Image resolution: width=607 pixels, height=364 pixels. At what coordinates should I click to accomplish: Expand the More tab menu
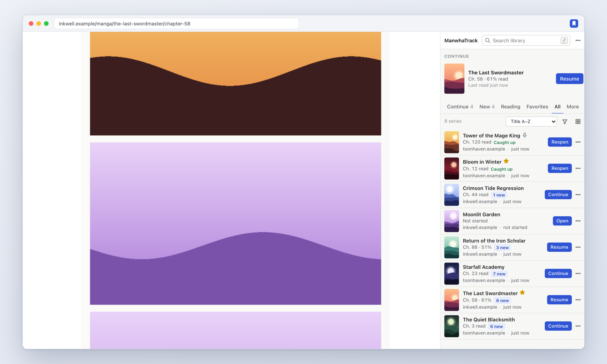(572, 107)
